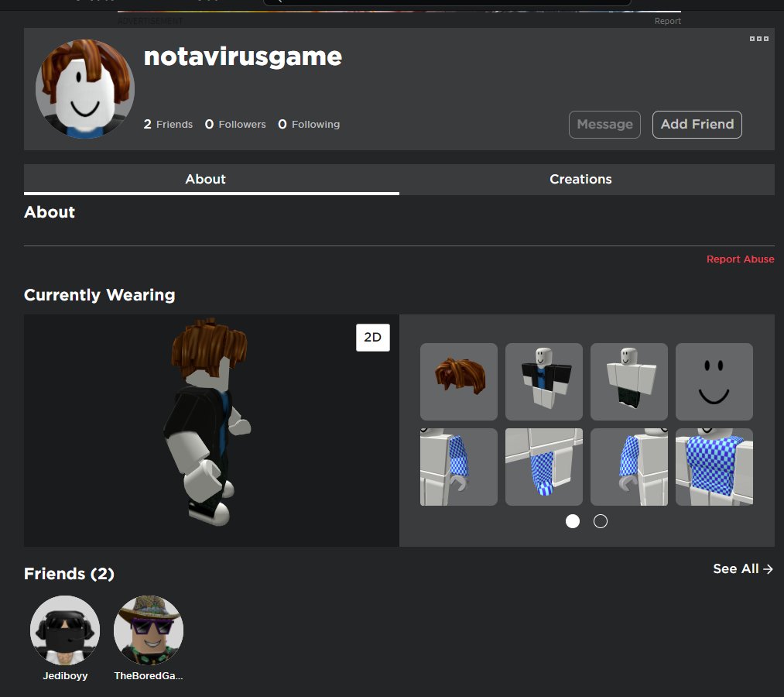Viewport: 784px width, 697px height.
Task: Select the brown hair accessory item
Action: tap(458, 382)
